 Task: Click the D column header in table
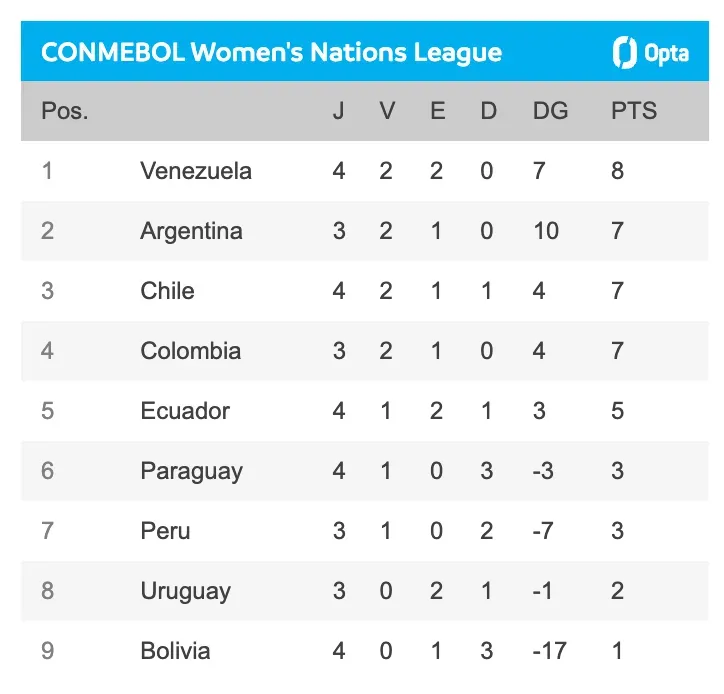[x=488, y=111]
